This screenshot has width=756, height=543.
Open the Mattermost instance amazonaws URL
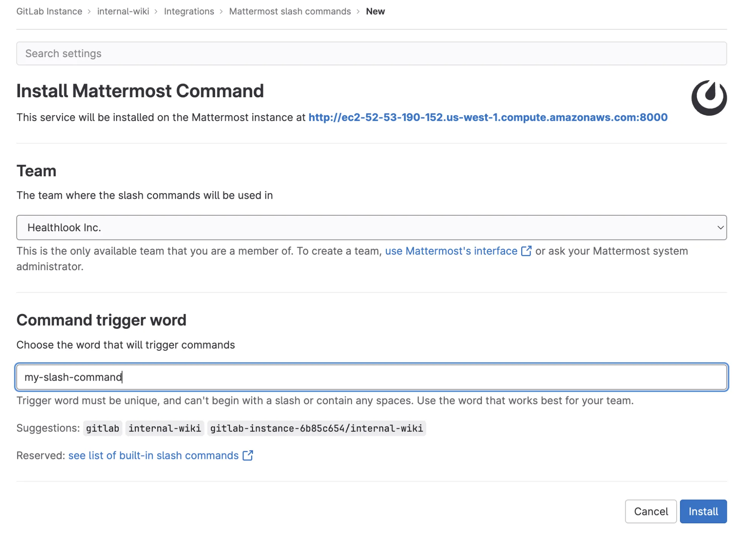tap(488, 117)
